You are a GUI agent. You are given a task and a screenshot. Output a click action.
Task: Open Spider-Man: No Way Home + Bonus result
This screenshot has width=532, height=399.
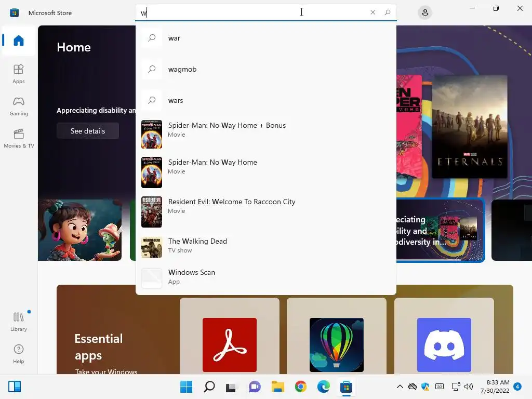[266, 134]
